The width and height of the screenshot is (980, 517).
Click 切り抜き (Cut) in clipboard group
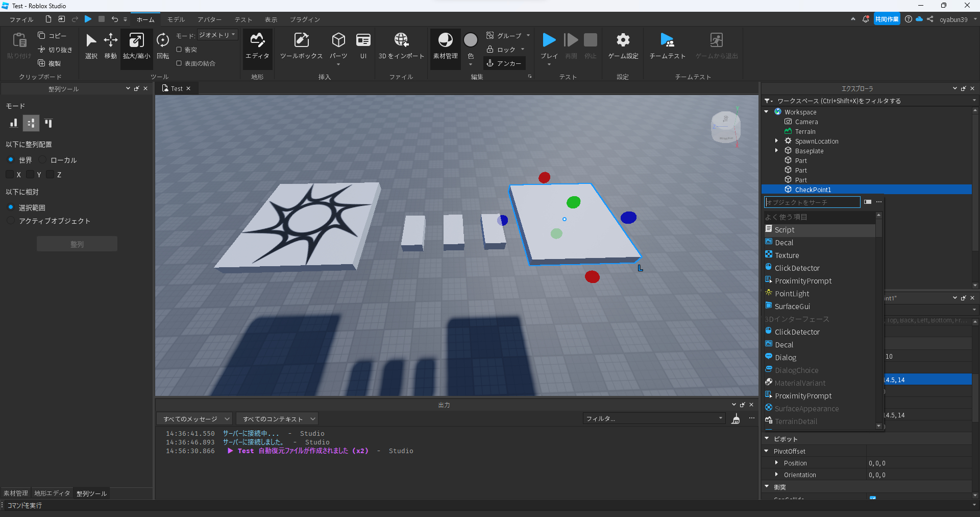[55, 50]
